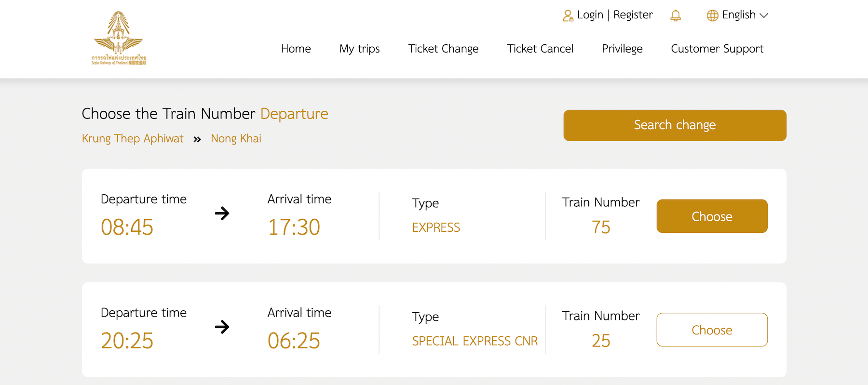
Task: Open the Home menu item
Action: pyautogui.click(x=296, y=49)
